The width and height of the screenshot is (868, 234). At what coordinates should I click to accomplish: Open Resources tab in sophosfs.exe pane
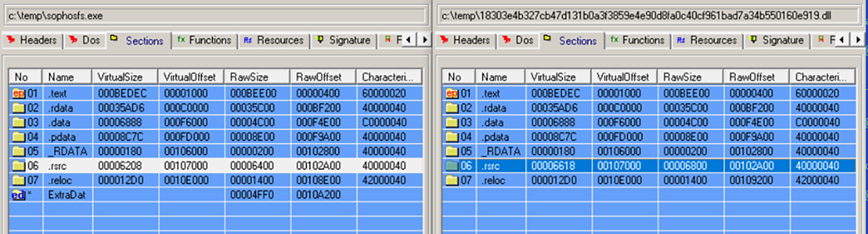[274, 40]
